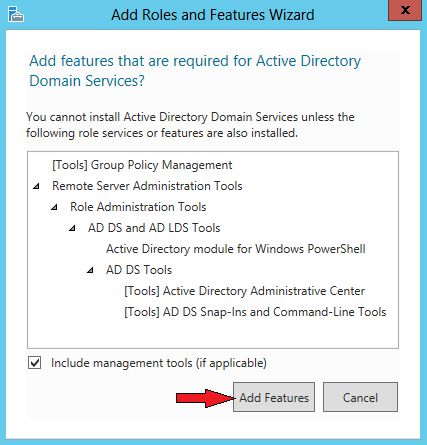Viewport: 427px width, 445px height.
Task: Select Remote Server Administration Tools label
Action: click(x=147, y=186)
